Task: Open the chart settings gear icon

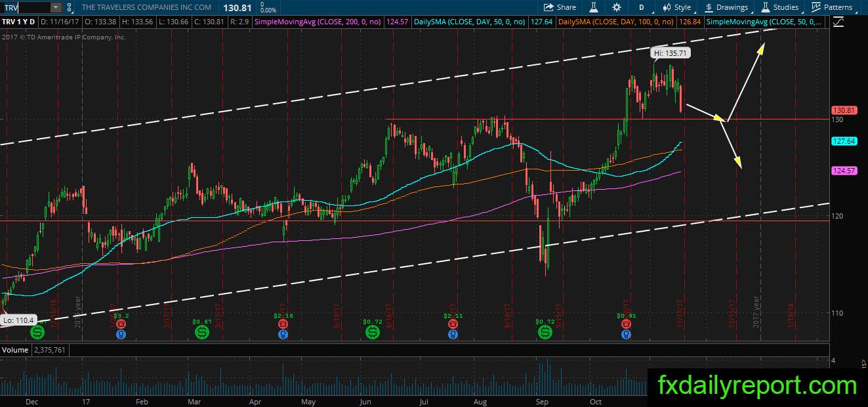Action: click(617, 7)
